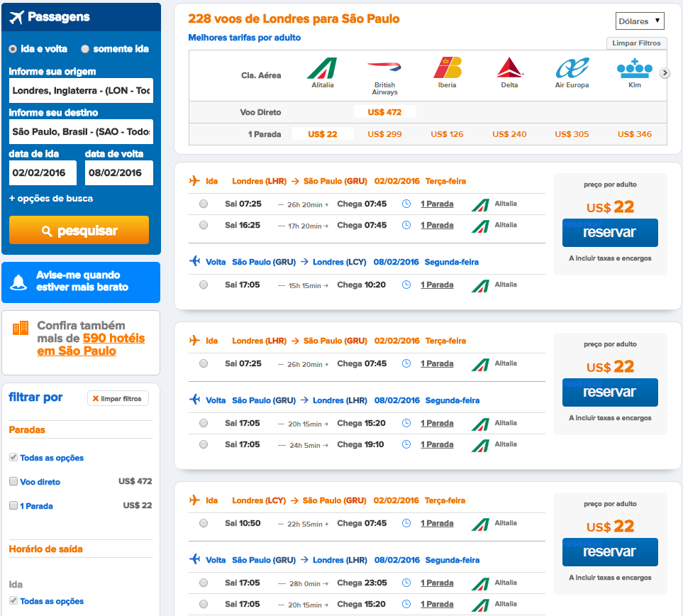This screenshot has width=683, height=616.
Task: Click the orange Ida plane icon in first result
Action: click(194, 180)
